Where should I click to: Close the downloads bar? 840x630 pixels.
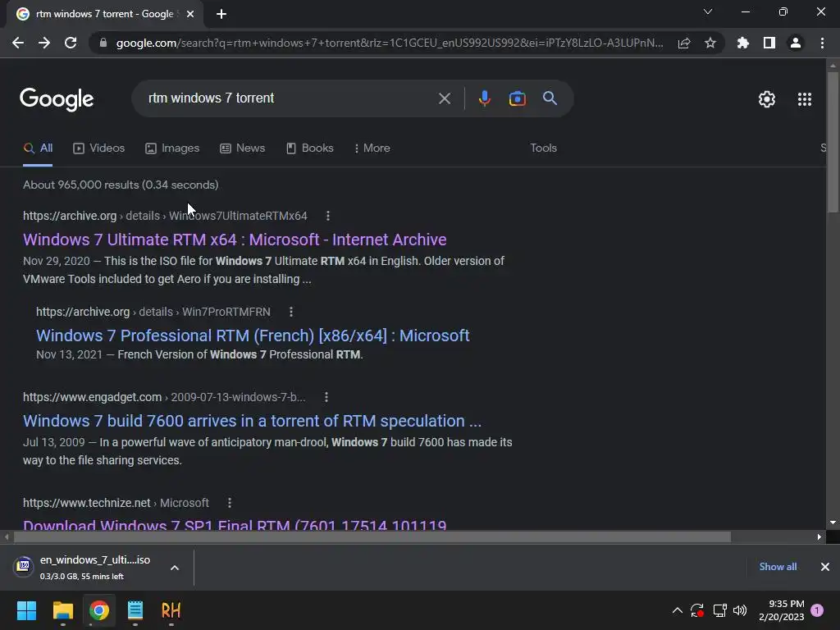[x=825, y=567]
